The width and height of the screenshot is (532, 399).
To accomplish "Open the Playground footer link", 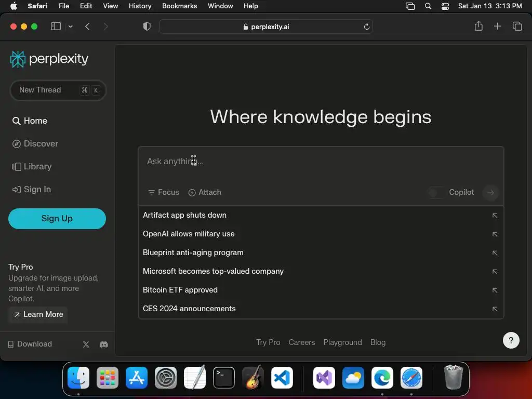I will 342,342.
